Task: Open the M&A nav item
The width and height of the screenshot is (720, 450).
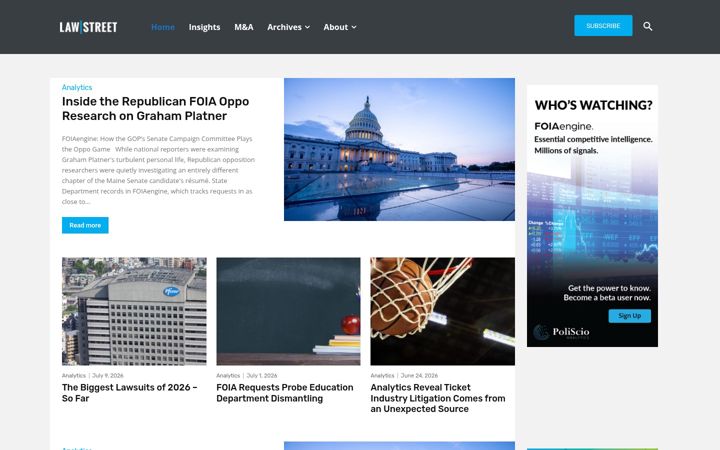Action: [244, 27]
